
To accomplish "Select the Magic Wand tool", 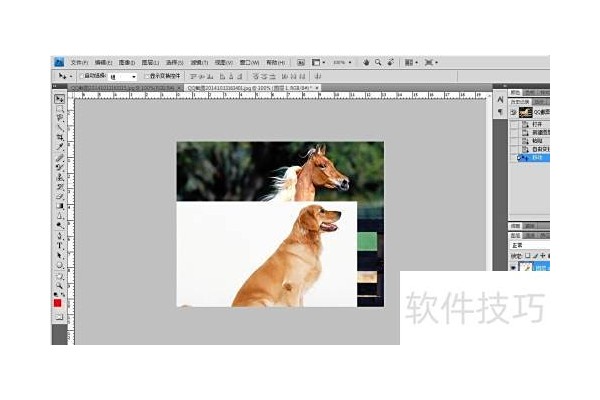I will (x=59, y=127).
